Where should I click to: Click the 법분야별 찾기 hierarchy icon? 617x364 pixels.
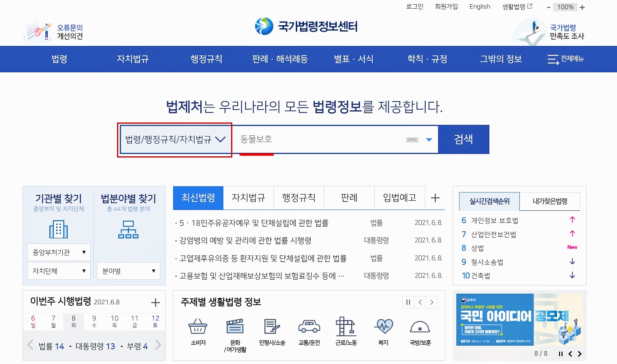coord(128,229)
